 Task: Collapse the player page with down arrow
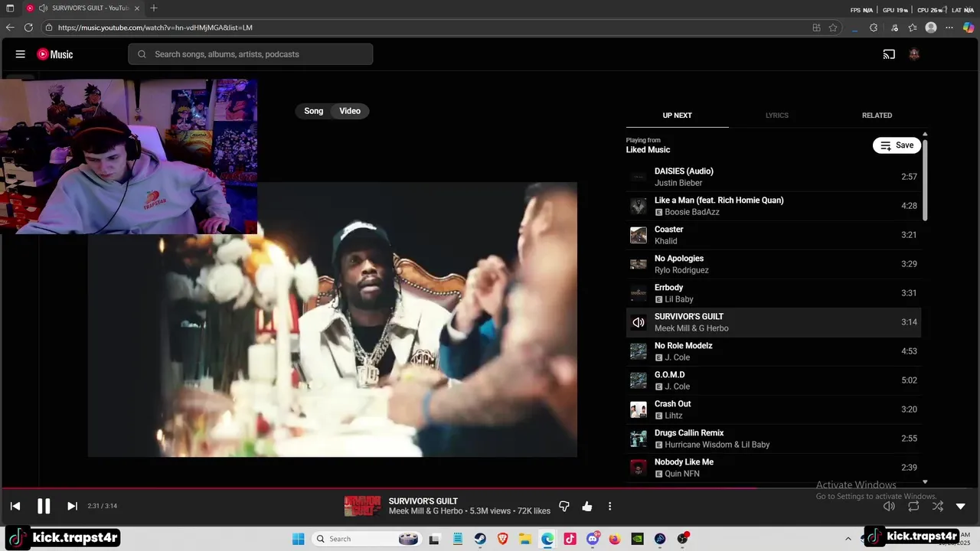pos(961,506)
